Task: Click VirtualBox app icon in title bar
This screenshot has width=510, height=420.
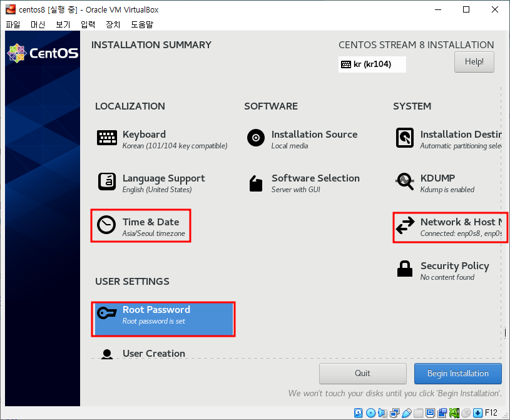Action: coord(11,9)
